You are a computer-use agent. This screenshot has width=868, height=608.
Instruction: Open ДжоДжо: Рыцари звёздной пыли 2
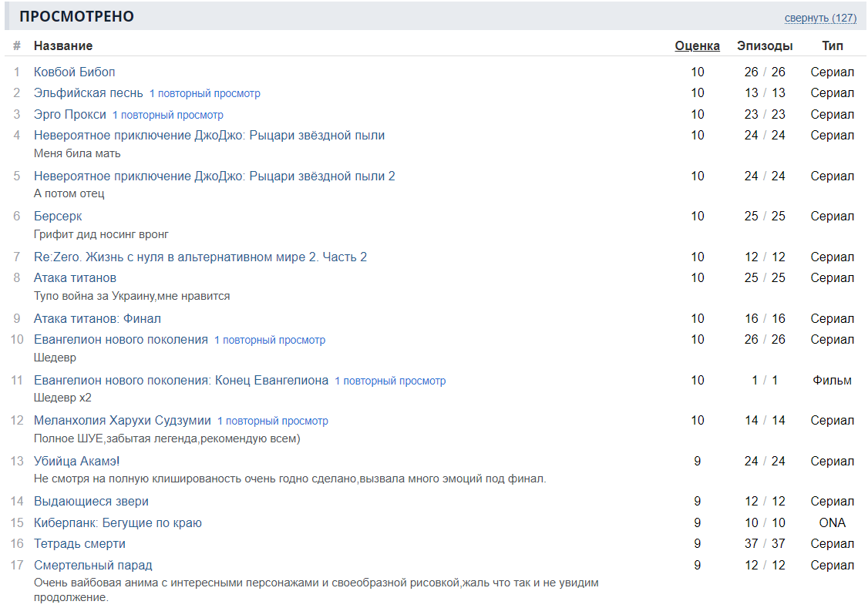coord(214,176)
